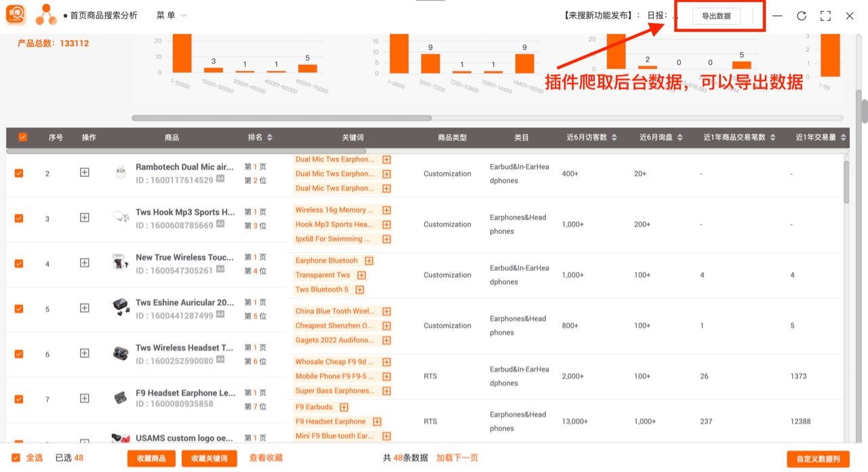Add keyword 'China Blue Tooth Wirel' plus icon

(387, 311)
